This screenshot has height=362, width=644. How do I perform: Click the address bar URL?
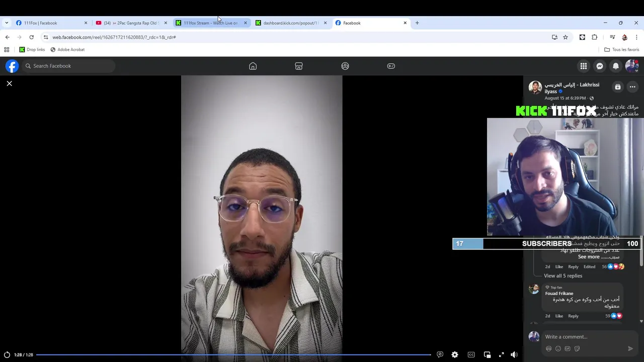[114, 37]
